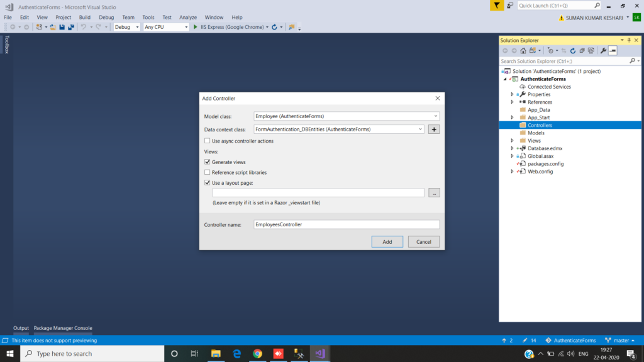Open File Explorer from the taskbar

216,353
